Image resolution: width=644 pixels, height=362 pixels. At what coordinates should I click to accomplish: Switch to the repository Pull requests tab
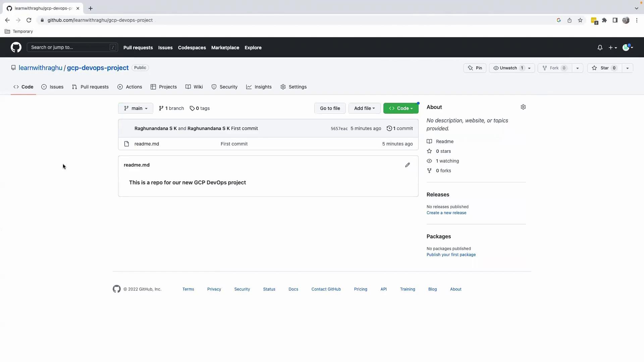(90, 87)
